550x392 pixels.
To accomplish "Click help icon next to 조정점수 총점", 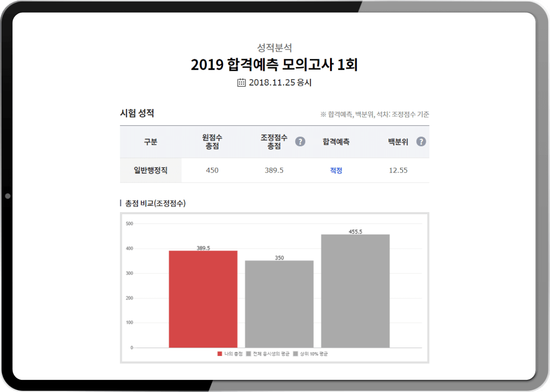I will [300, 142].
